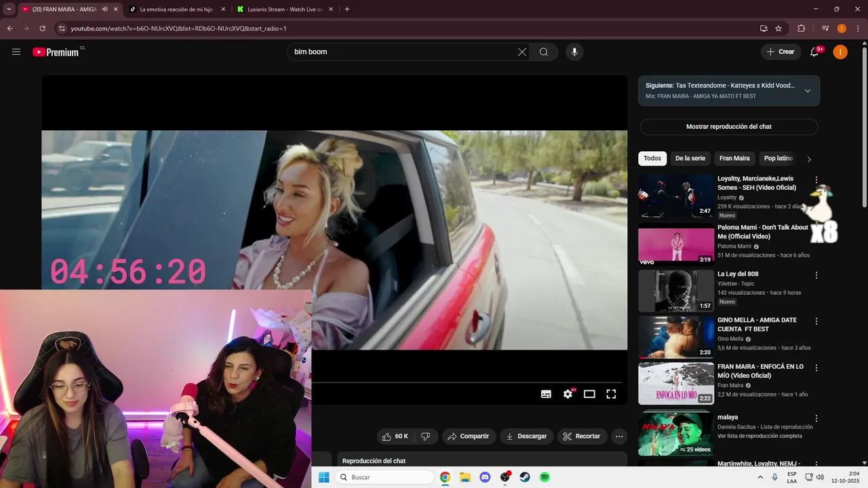Open a new browser tab

347,9
